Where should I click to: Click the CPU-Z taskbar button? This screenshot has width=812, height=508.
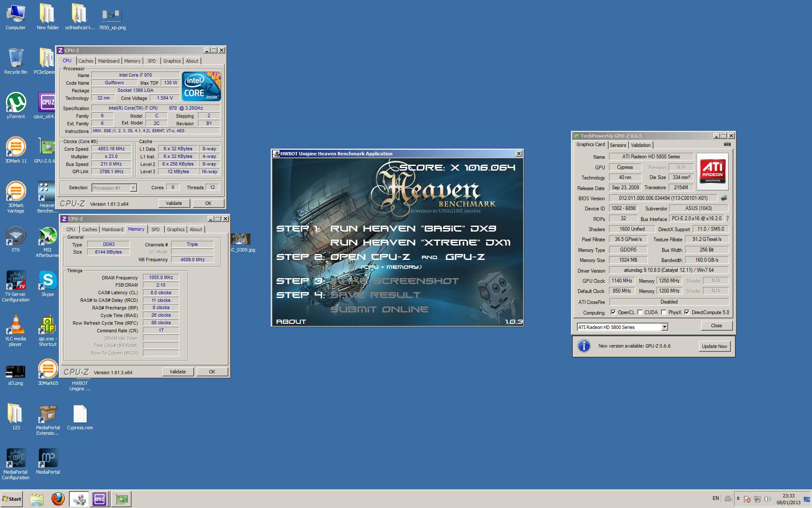coord(99,499)
